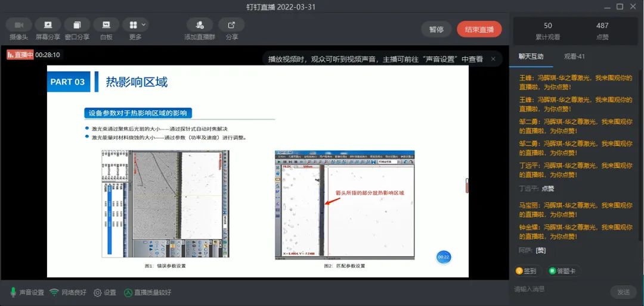End the live broadcast (结束直播)
The height and width of the screenshot is (306, 644).
(479, 29)
